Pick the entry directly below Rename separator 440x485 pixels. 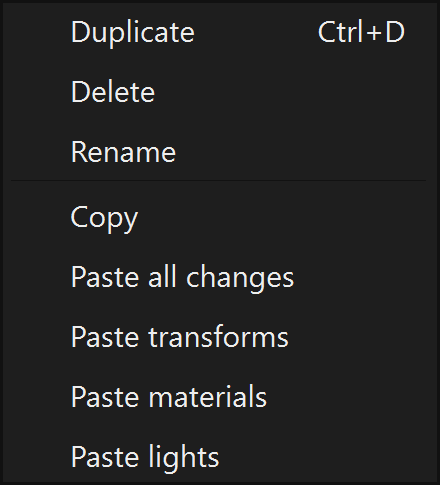click(220, 217)
